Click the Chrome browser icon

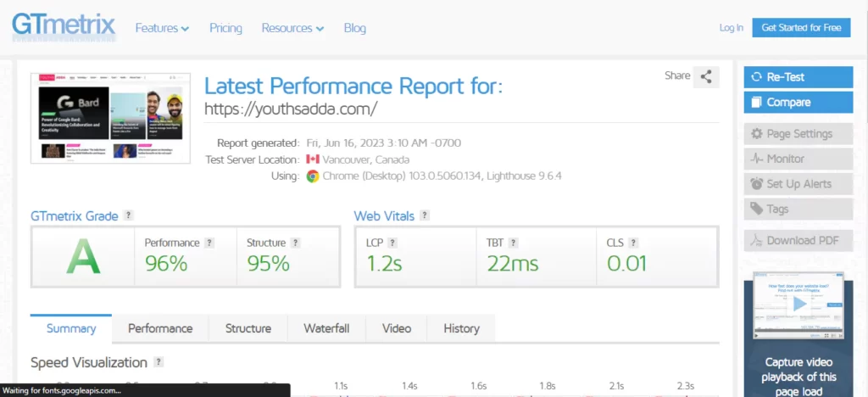pos(313,176)
